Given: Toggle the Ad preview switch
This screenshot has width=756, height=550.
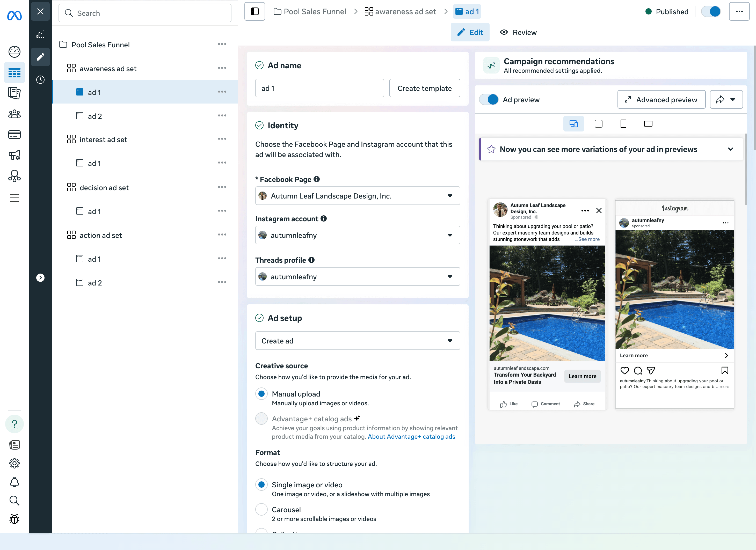Looking at the screenshot, I should click(489, 99).
